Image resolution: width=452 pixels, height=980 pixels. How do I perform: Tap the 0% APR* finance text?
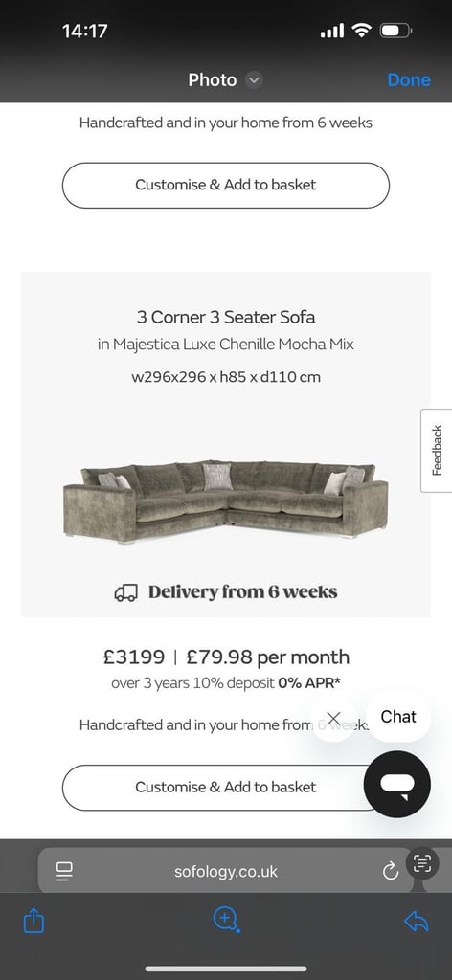(x=309, y=683)
